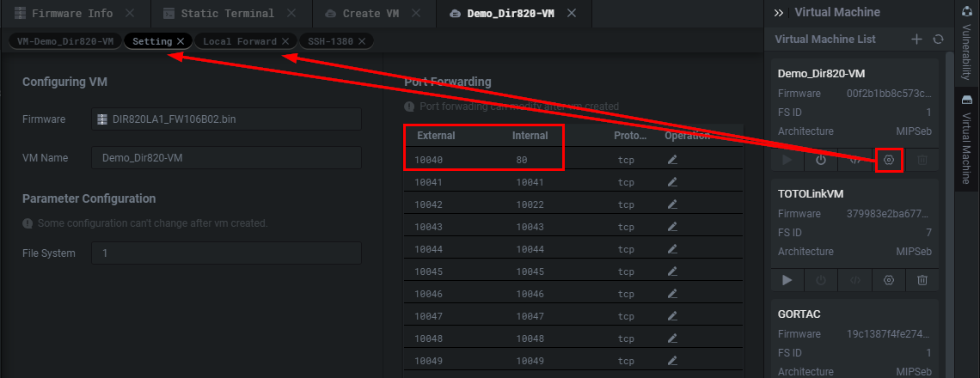Viewport: 980px width, 378px height.
Task: Click firmware hash 379983e2ba677...
Action: 889,214
